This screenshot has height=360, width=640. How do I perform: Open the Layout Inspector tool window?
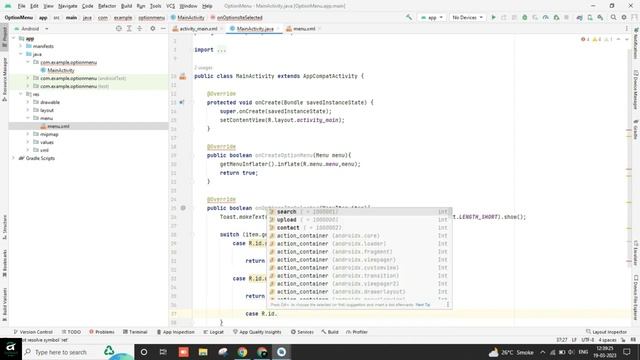point(606,332)
